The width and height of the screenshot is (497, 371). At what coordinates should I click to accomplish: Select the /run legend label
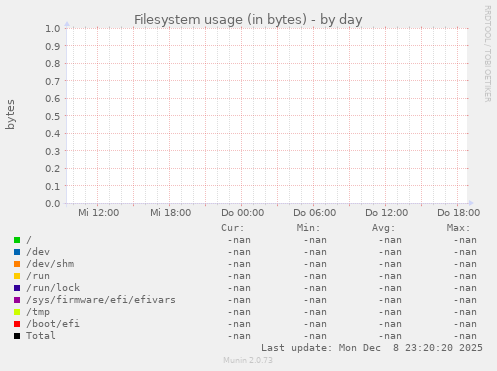point(38,276)
